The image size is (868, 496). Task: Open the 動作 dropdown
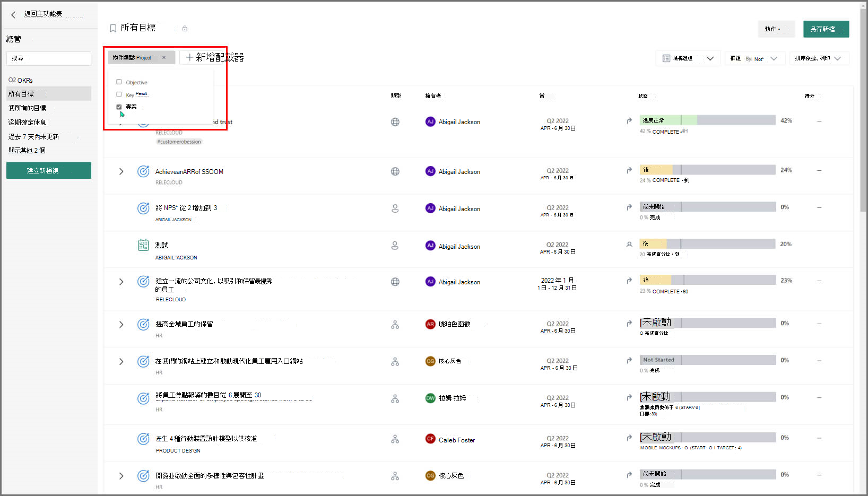coord(776,29)
